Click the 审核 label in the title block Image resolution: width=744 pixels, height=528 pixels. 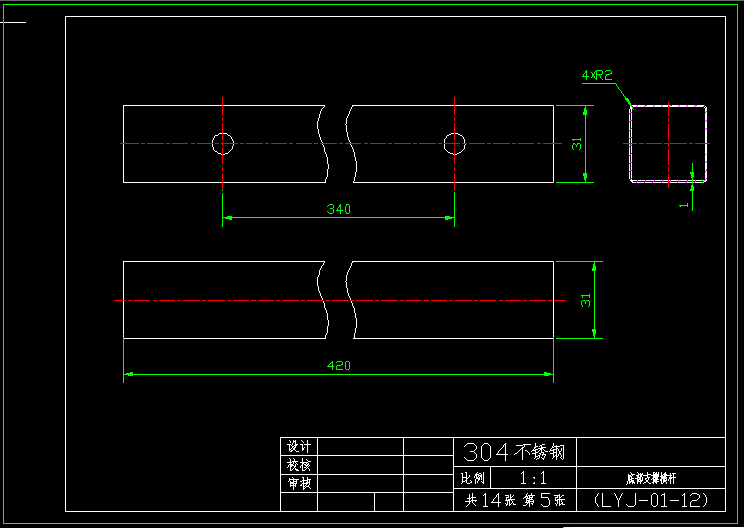(299, 483)
